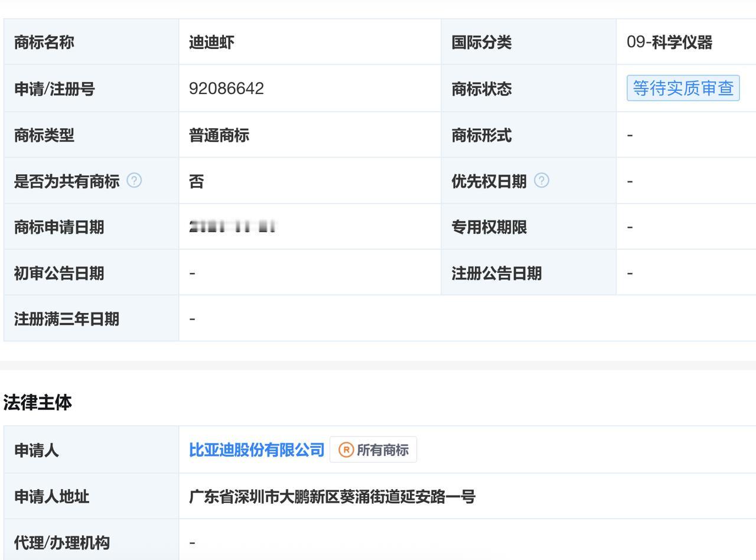The width and height of the screenshot is (756, 560).
Task: Click the help icon beside 是否为共有商标
Action: (134, 181)
